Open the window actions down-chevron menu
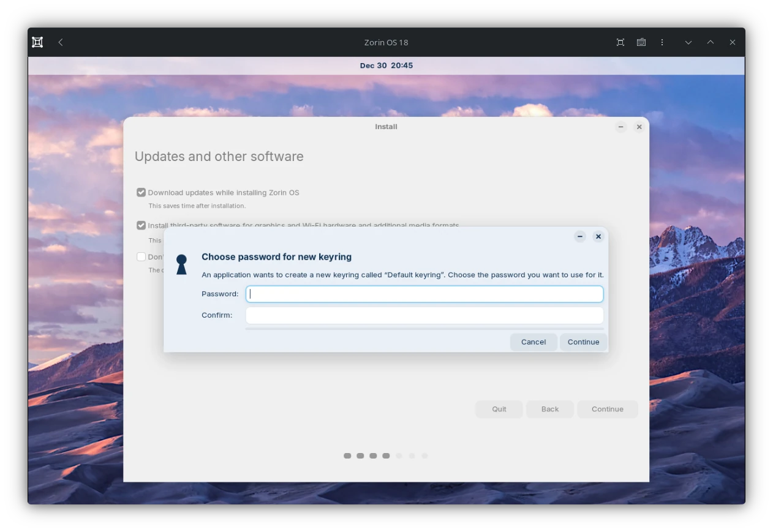This screenshot has width=773, height=532. [688, 42]
